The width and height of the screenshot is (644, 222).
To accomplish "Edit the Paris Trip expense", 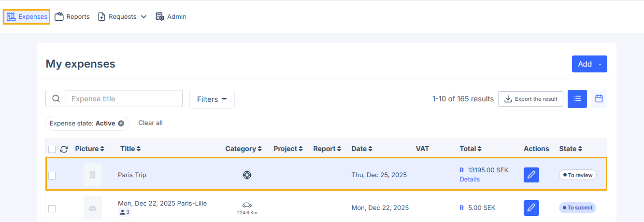I will coord(531,175).
